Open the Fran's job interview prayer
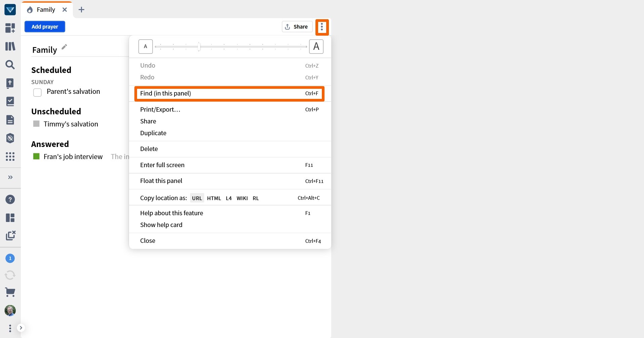This screenshot has height=338, width=644. (73, 157)
